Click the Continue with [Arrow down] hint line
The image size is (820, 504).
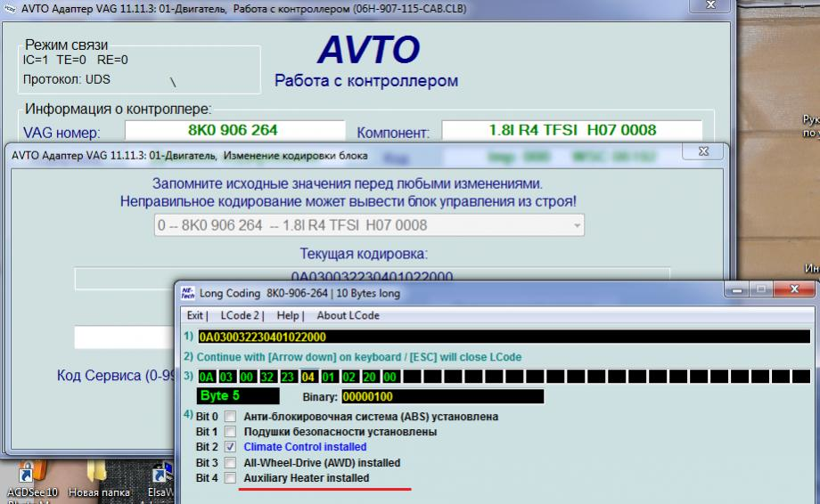(358, 357)
